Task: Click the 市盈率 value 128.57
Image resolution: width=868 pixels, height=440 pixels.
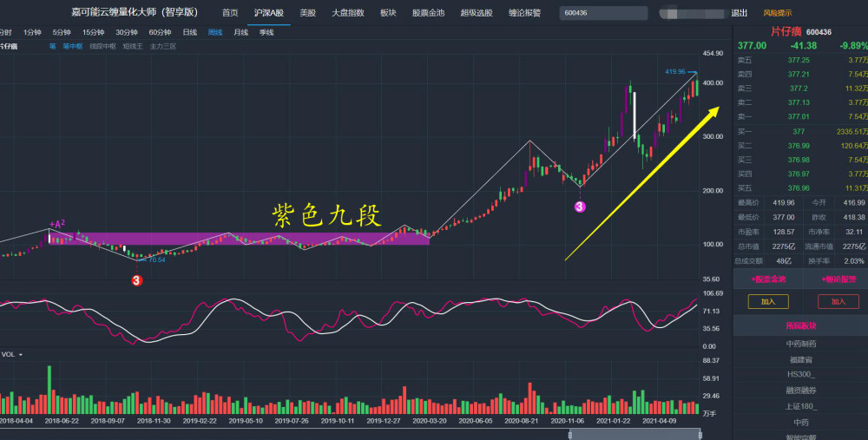Action: [x=783, y=232]
